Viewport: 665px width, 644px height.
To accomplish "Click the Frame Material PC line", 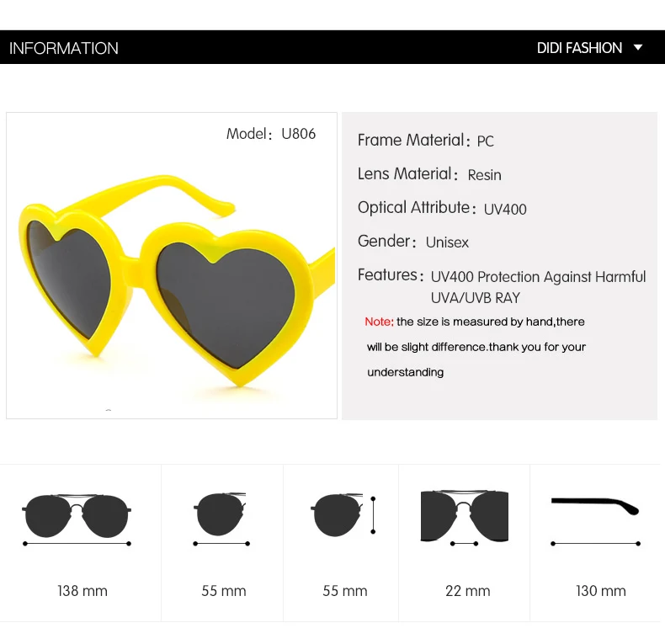I will pos(426,141).
